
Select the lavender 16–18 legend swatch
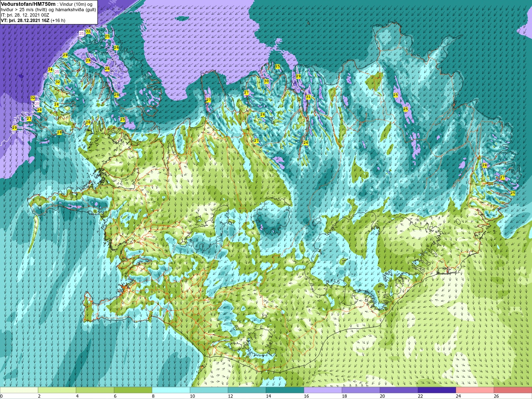323,391
